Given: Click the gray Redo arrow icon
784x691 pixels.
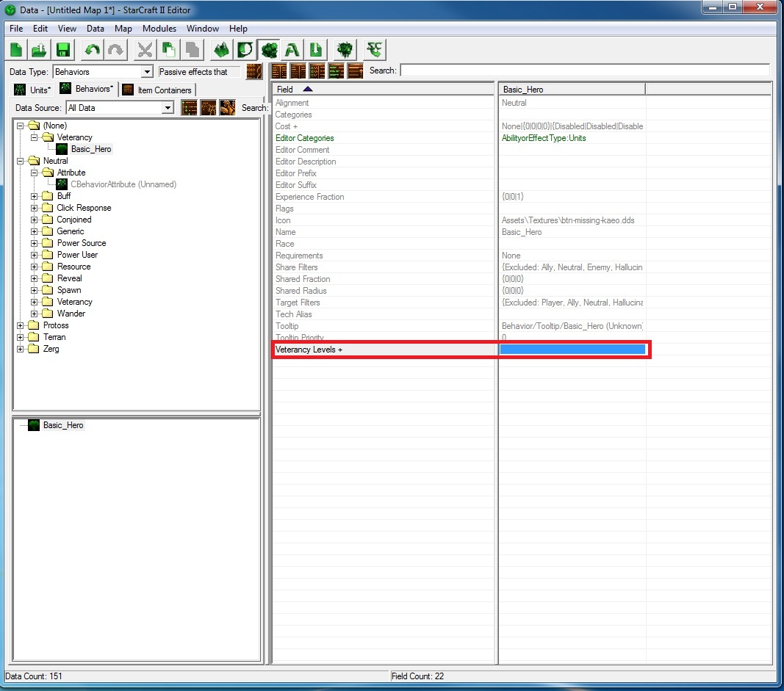Looking at the screenshot, I should coord(115,49).
